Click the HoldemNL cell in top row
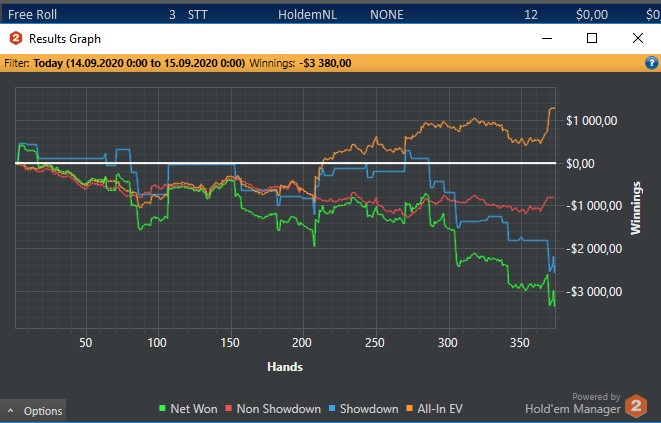The image size is (661, 423). pos(307,15)
